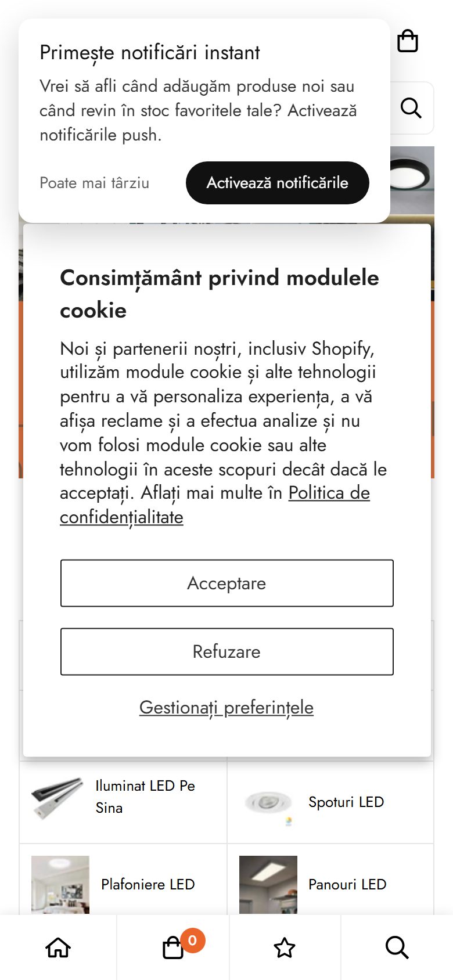The image size is (453, 980).
Task: Tap the bottom bar search icon
Action: coord(397,947)
